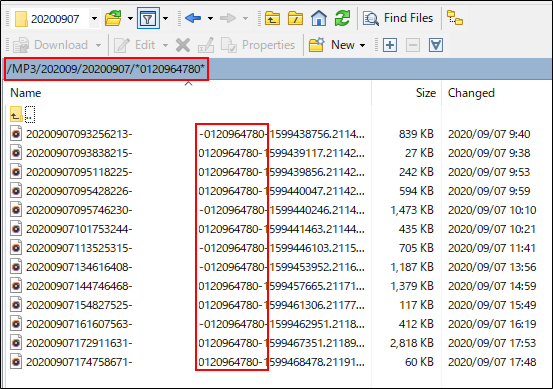The width and height of the screenshot is (553, 389).
Task: Click the Edit button
Action: pyautogui.click(x=134, y=45)
